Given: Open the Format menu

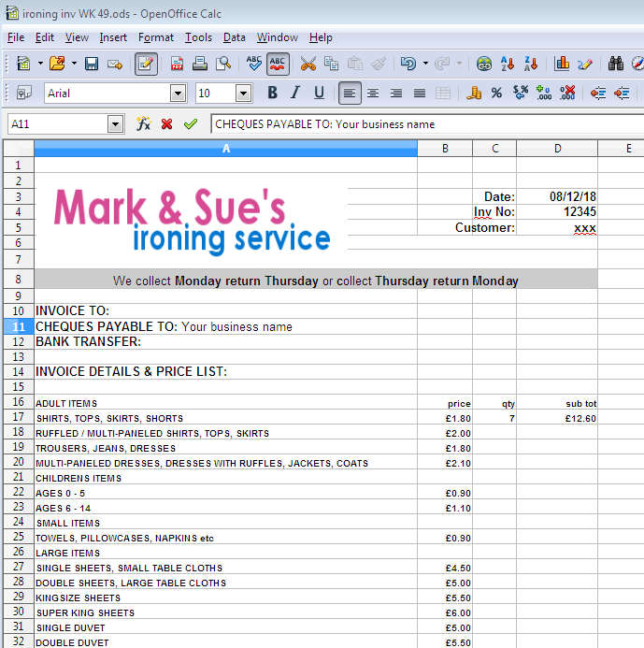Looking at the screenshot, I should [x=155, y=37].
